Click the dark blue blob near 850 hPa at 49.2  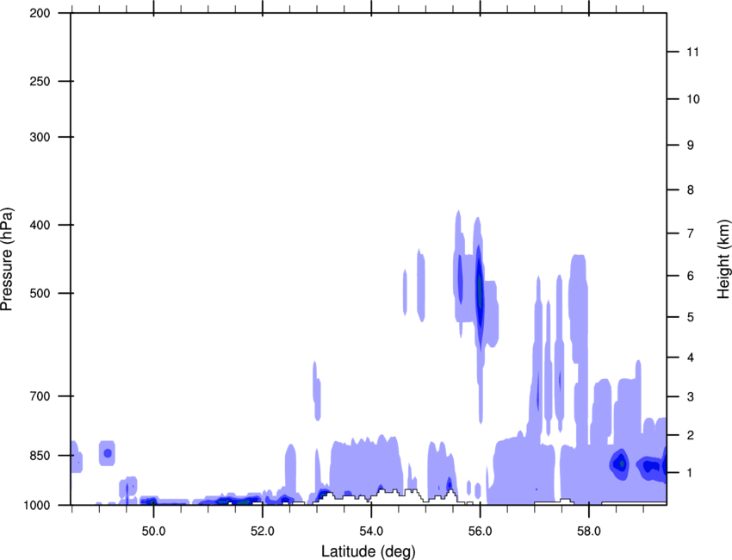[x=108, y=453]
